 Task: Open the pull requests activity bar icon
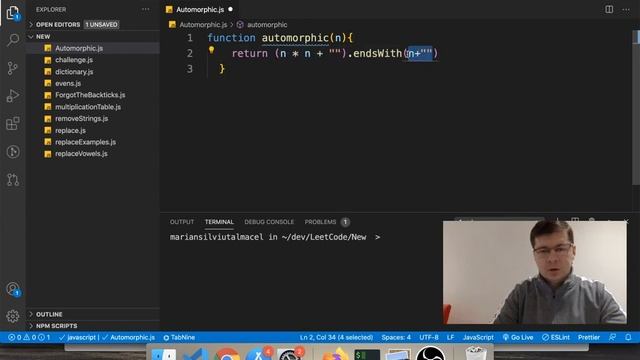coord(13,180)
